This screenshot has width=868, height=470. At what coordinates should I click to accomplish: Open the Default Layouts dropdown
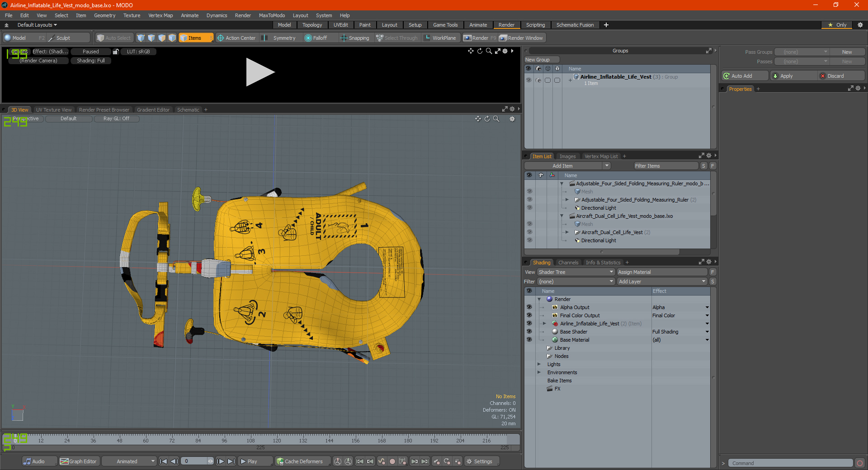(37, 25)
